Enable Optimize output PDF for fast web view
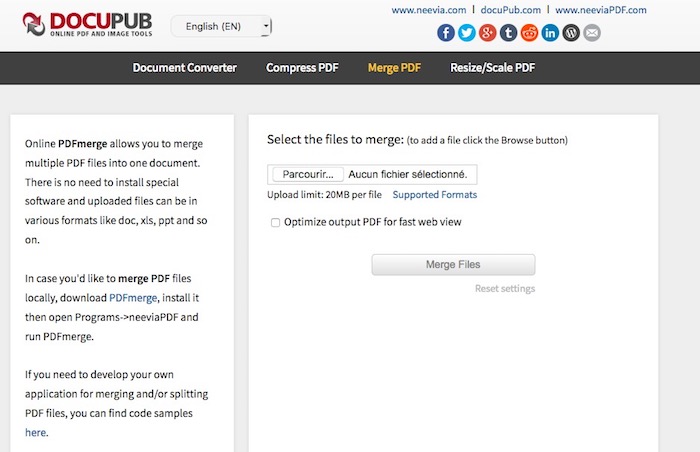The height and width of the screenshot is (452, 700). (x=276, y=223)
